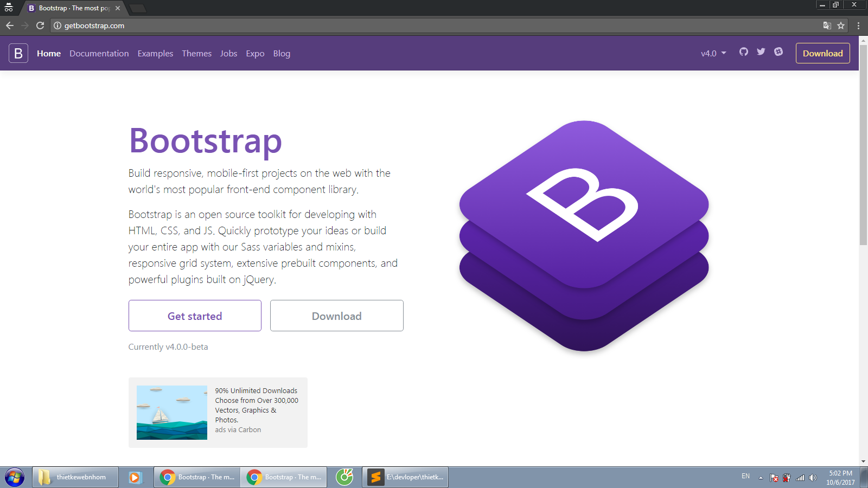Click the gray Download button below text
Screen dimensions: 868x488
(337, 316)
